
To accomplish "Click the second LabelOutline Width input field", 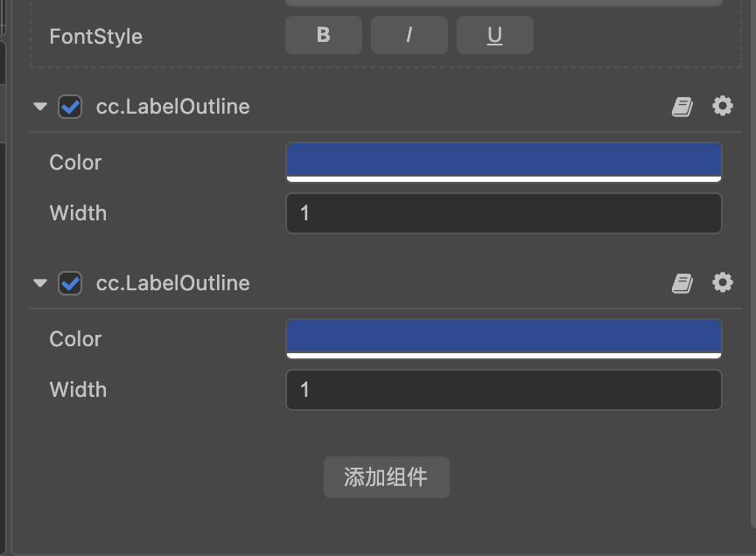I will 503,390.
